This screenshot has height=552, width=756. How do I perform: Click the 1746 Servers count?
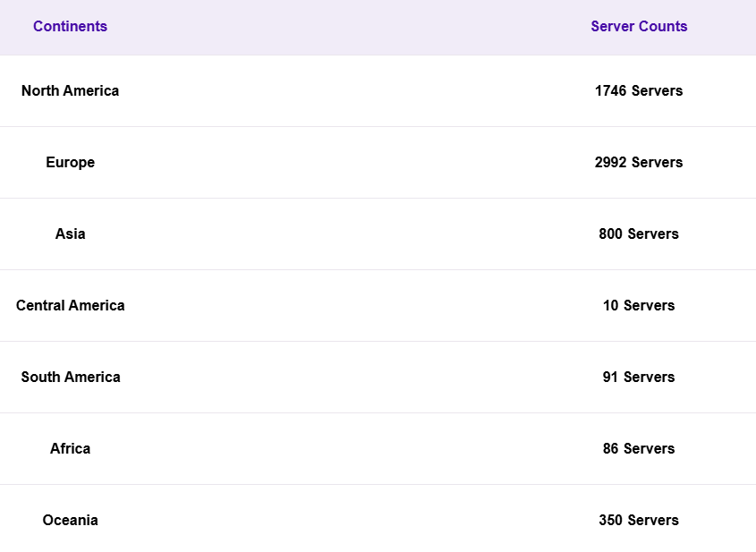(x=639, y=90)
